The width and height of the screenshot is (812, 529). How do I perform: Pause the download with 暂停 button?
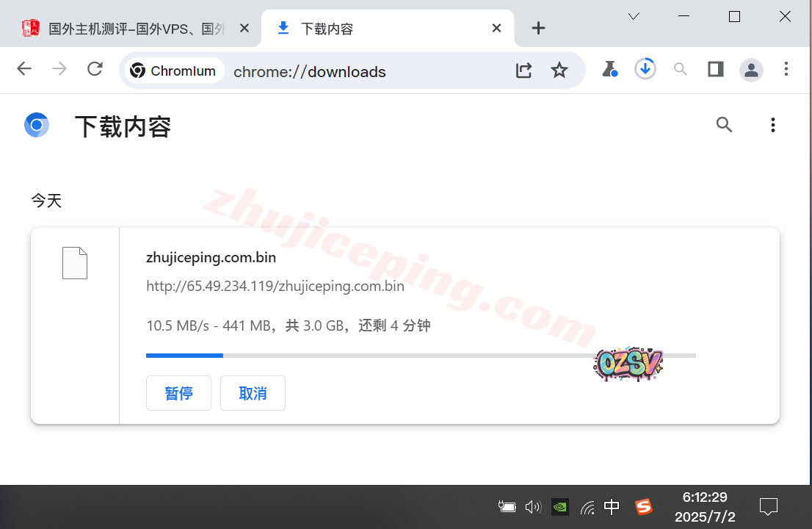click(178, 393)
